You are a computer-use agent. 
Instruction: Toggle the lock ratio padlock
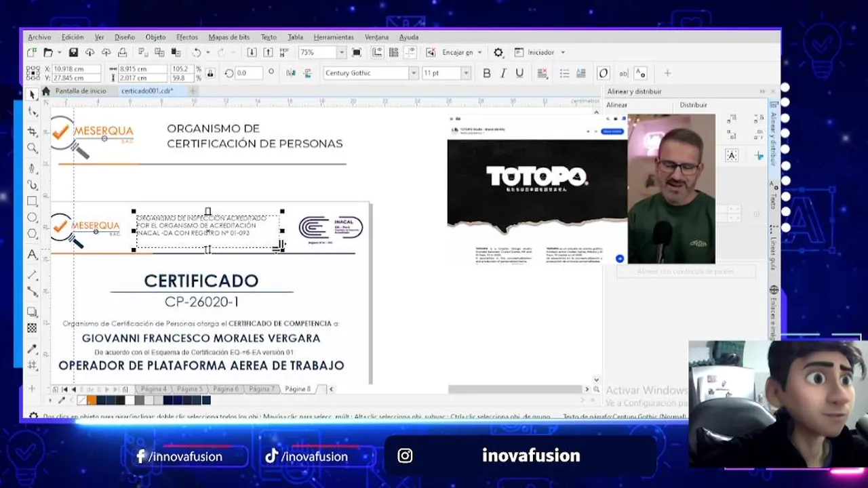[210, 73]
